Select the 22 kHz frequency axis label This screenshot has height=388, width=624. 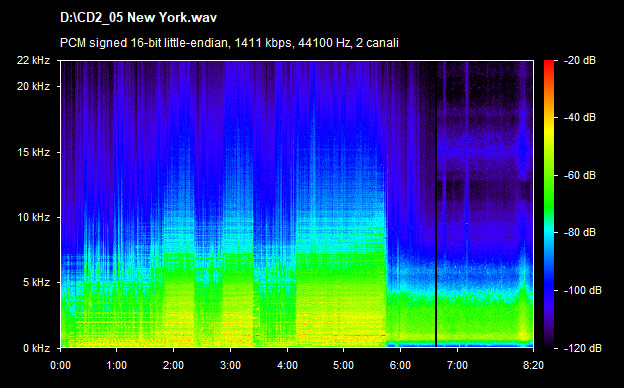coord(33,60)
